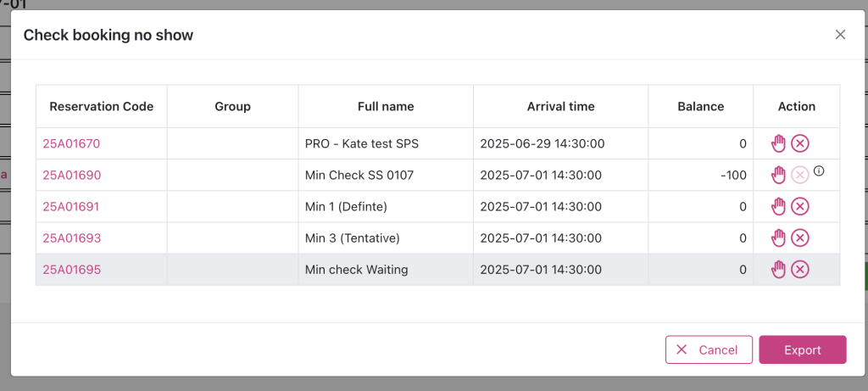
Task: Open reservation code 25A01670 link
Action: pos(71,143)
